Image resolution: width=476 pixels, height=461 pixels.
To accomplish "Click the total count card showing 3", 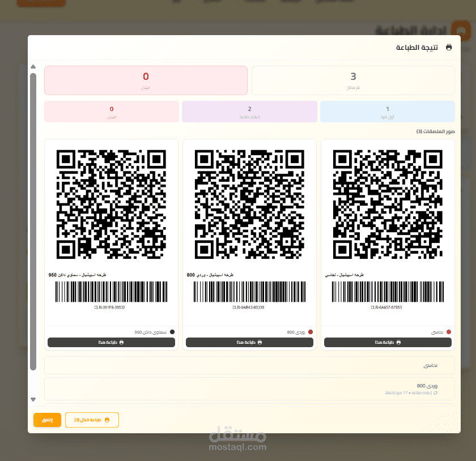I will (353, 80).
